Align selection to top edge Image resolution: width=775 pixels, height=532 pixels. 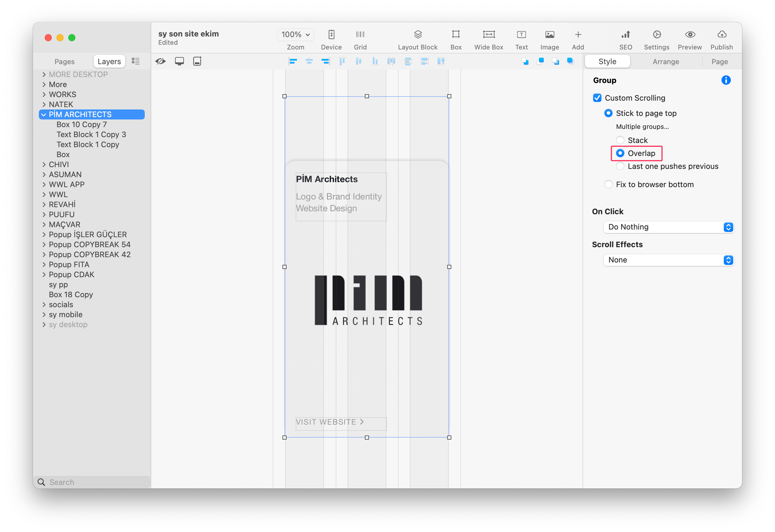[x=342, y=61]
